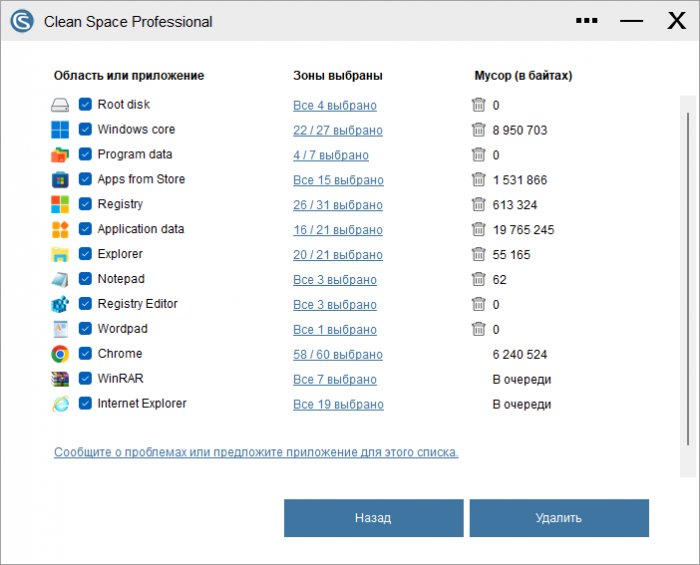Click the Explorer 20 / 21 zones link
The width and height of the screenshot is (700, 565).
pyautogui.click(x=337, y=255)
